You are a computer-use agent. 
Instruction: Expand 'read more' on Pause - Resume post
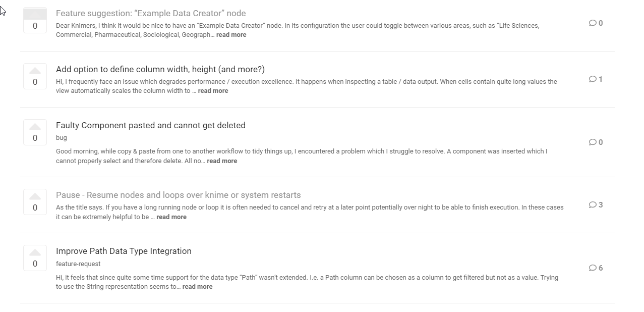[171, 217]
